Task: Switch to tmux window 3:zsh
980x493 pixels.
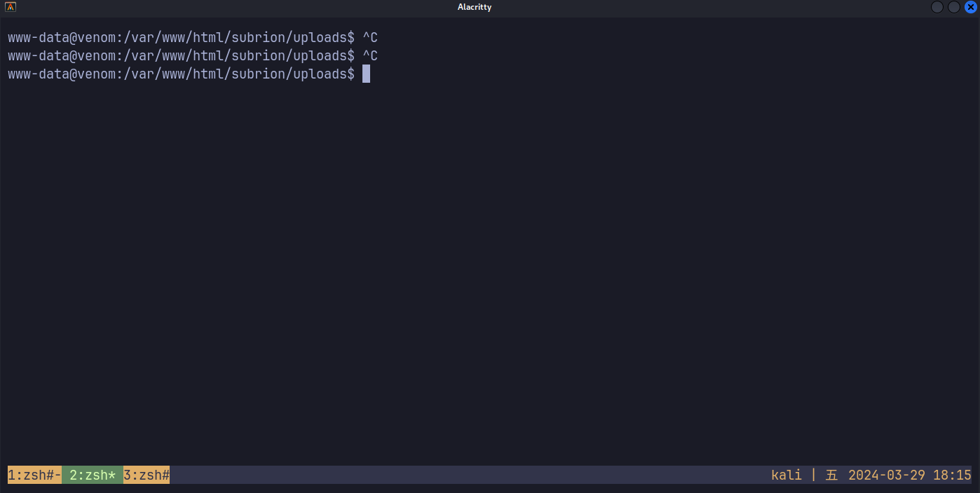Action: 147,475
